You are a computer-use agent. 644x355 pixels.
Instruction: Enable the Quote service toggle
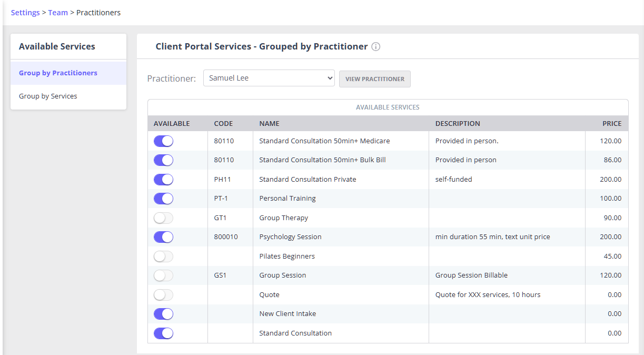pyautogui.click(x=163, y=295)
